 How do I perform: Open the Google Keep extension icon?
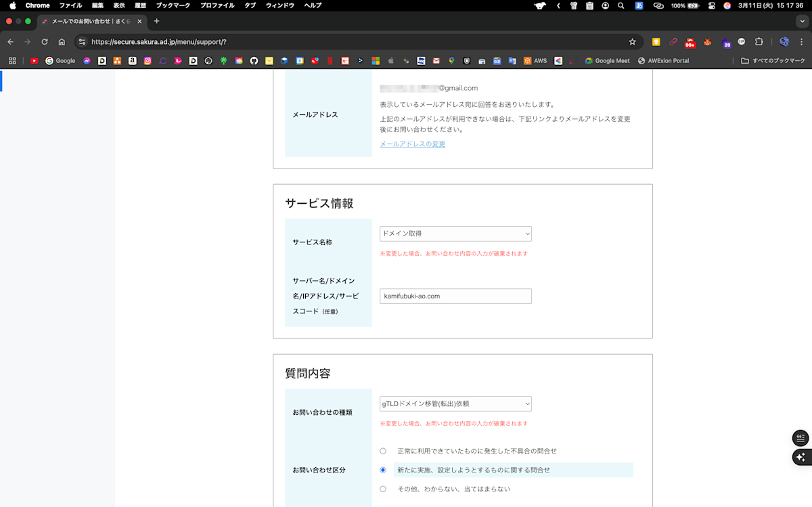click(x=656, y=41)
